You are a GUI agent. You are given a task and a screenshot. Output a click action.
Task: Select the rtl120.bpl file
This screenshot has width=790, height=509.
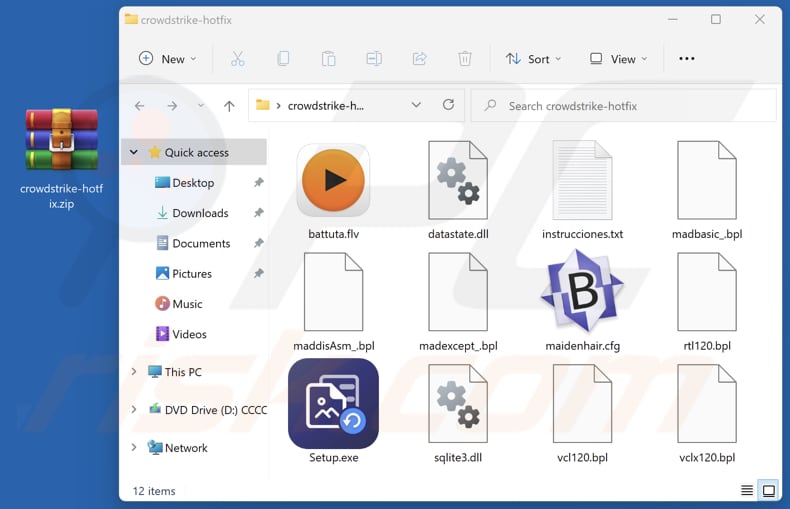[x=707, y=302]
